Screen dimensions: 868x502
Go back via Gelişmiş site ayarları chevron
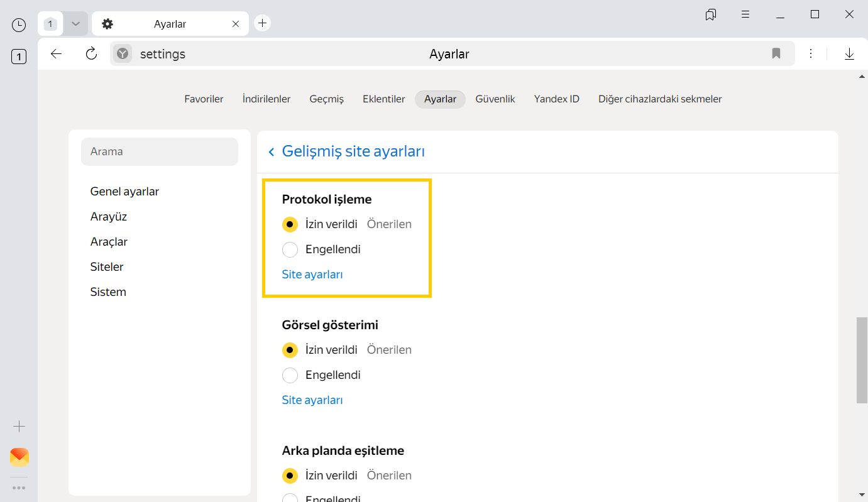coord(272,152)
